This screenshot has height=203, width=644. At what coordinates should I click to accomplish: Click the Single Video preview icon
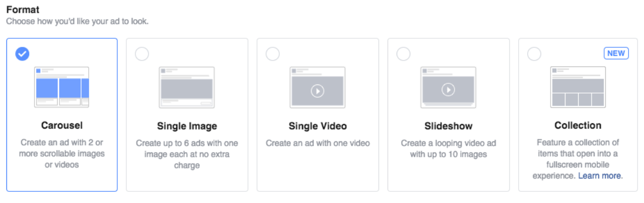click(x=317, y=87)
